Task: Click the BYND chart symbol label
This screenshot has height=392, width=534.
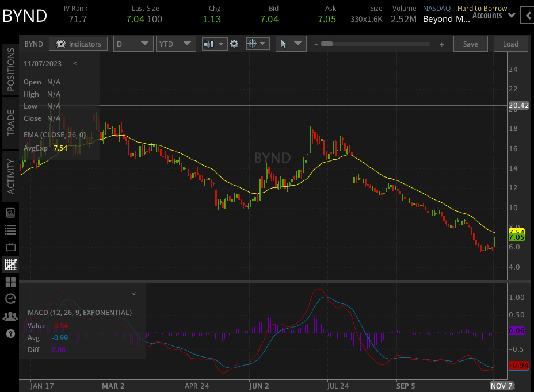Action: (x=34, y=44)
